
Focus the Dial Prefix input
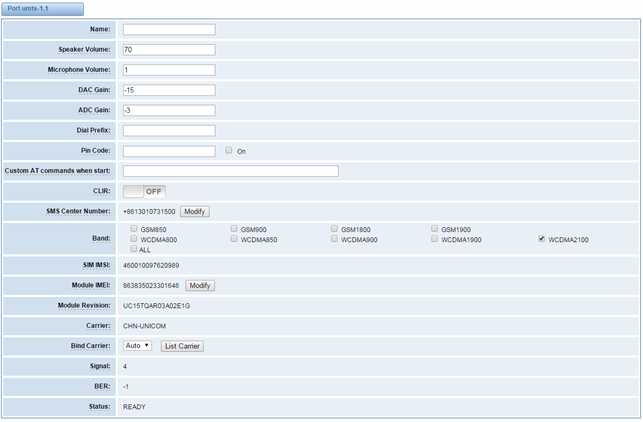tap(169, 130)
